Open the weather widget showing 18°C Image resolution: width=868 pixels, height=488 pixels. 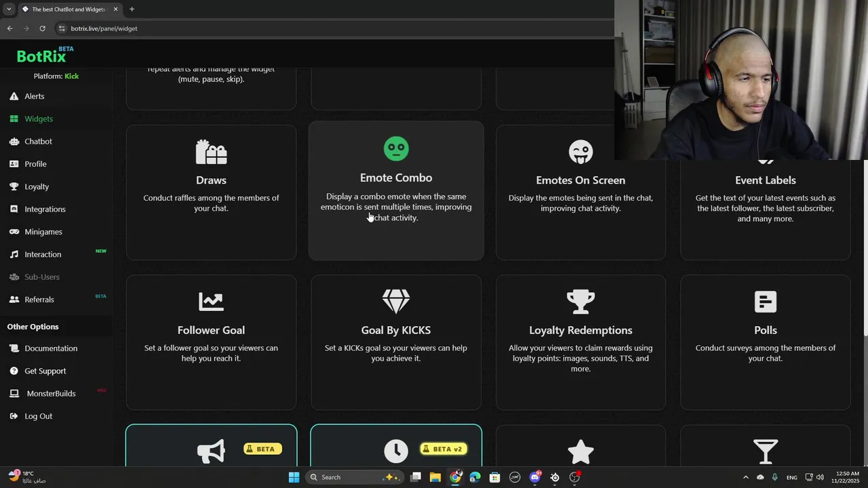27,477
